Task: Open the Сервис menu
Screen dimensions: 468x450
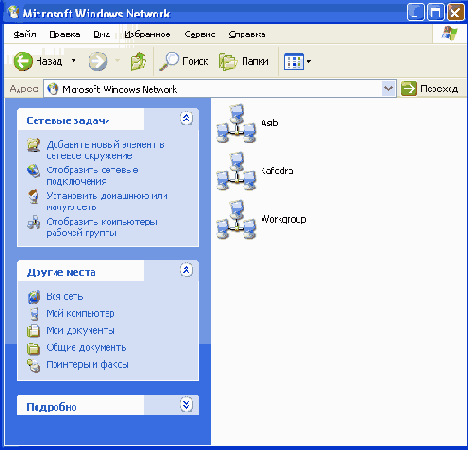Action: (x=200, y=34)
